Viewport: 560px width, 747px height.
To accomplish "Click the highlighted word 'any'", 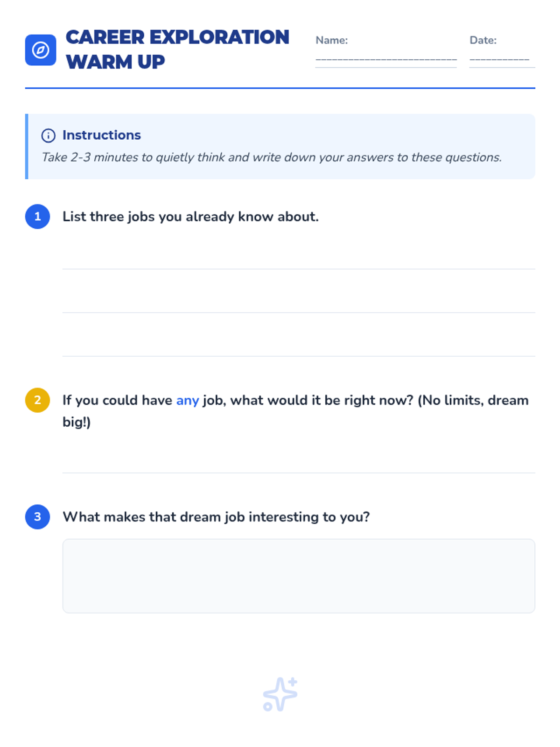I will coord(188,401).
